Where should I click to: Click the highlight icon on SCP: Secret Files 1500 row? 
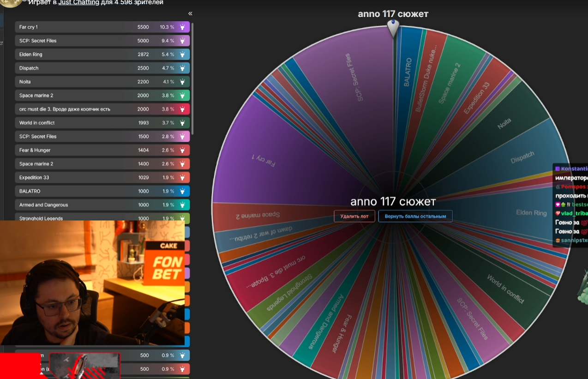pos(182,136)
